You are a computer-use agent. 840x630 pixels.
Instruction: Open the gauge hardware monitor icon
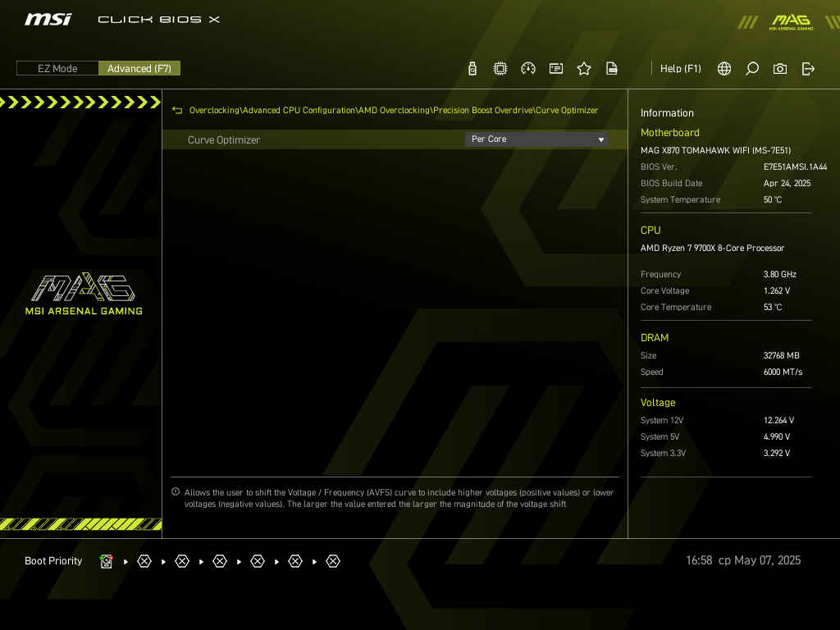527,69
